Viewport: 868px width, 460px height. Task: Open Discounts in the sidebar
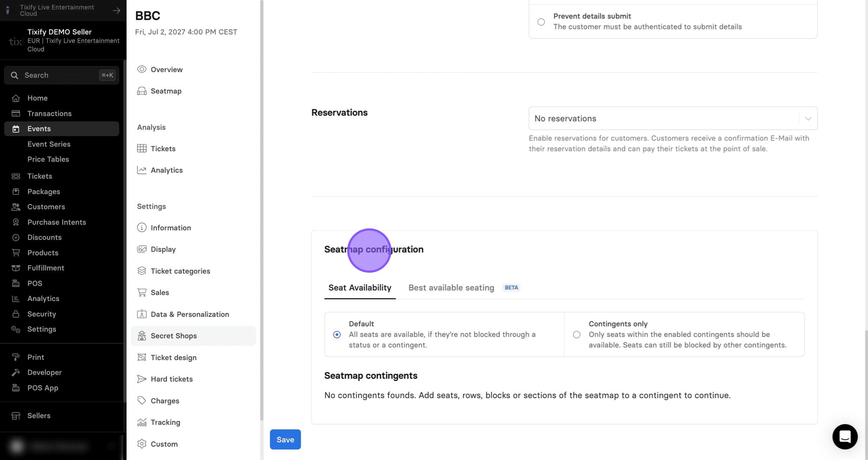click(44, 237)
